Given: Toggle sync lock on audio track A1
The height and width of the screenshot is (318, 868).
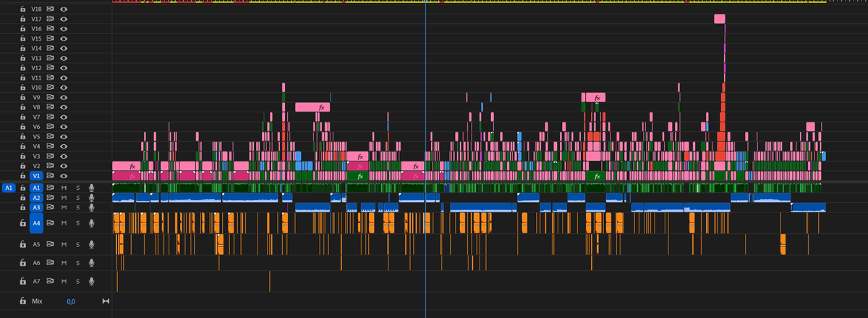Looking at the screenshot, I should point(51,188).
